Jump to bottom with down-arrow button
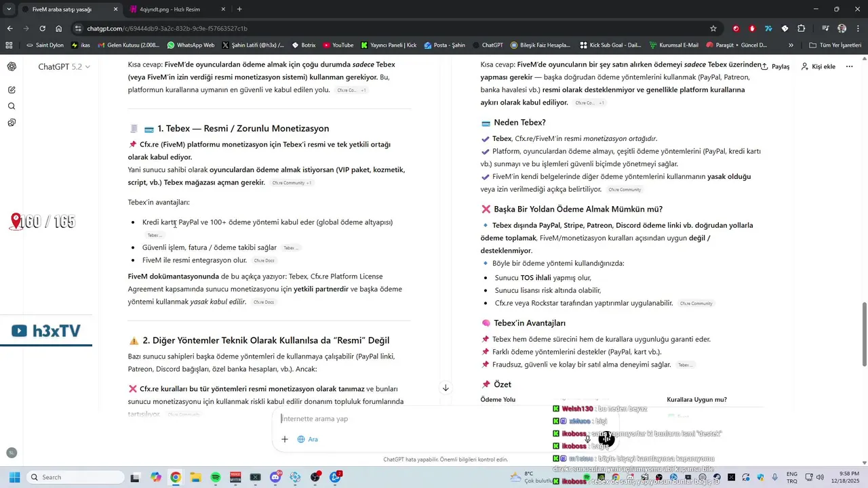The image size is (868, 488). click(x=446, y=388)
